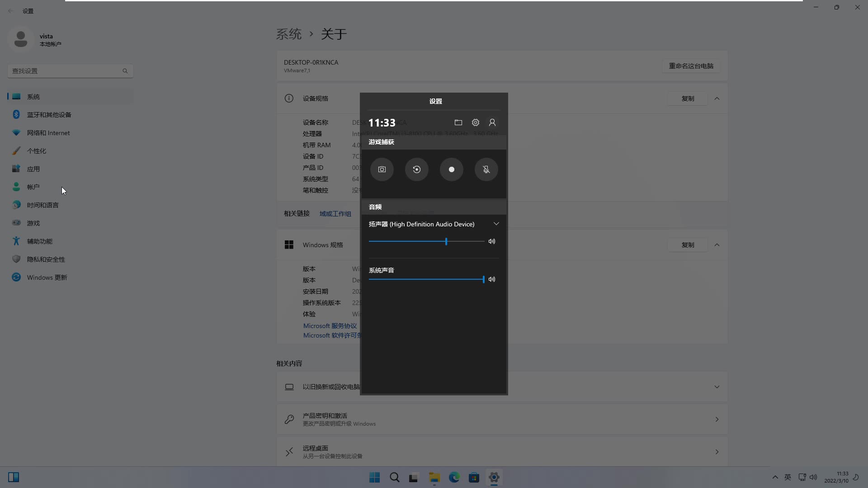
Task: Click the start recording icon
Action: pos(451,169)
